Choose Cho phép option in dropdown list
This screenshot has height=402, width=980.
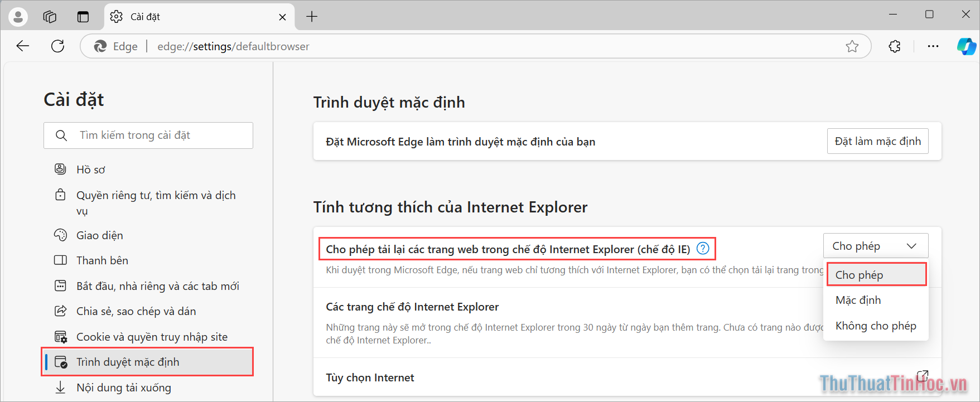tap(876, 274)
